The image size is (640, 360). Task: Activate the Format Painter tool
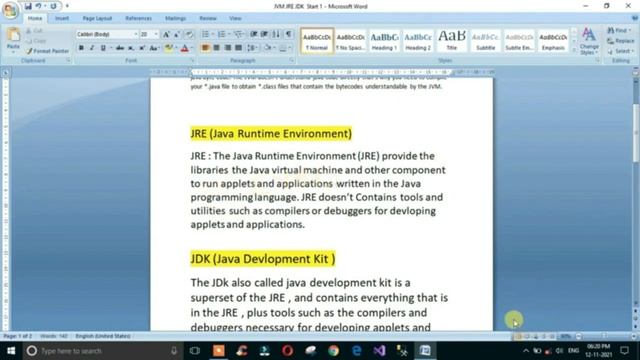click(x=47, y=51)
